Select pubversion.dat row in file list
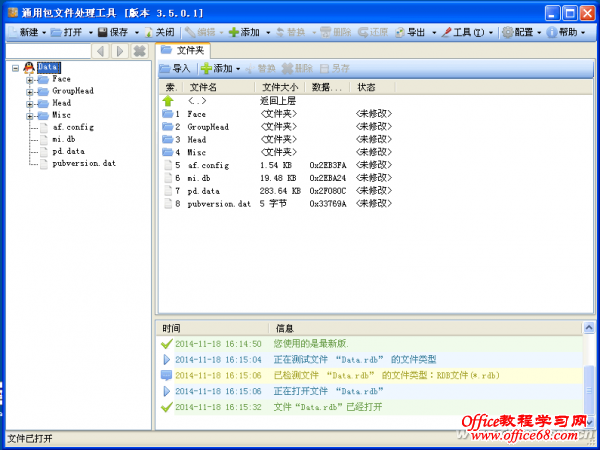This screenshot has height=450, width=600. tap(277, 204)
